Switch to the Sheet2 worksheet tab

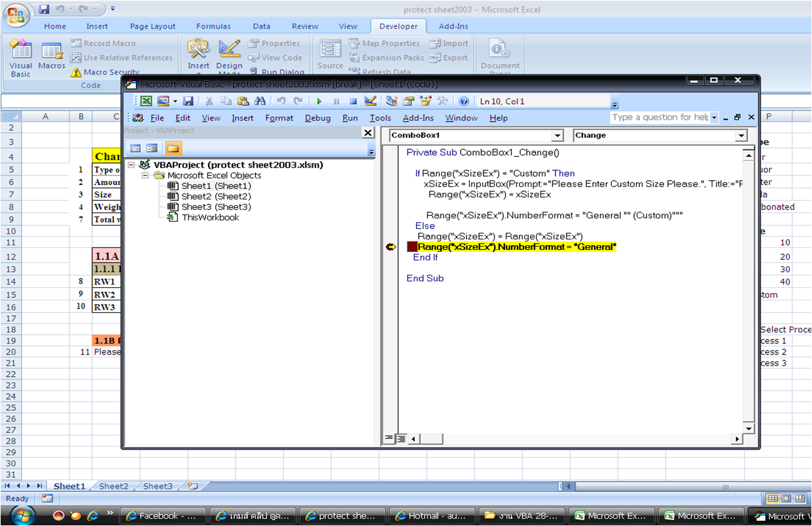114,486
